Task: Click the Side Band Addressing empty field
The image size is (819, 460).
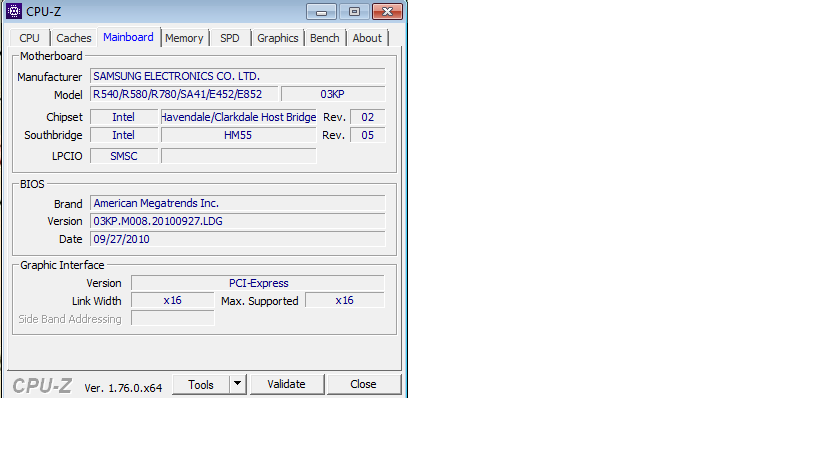Action: (x=172, y=318)
